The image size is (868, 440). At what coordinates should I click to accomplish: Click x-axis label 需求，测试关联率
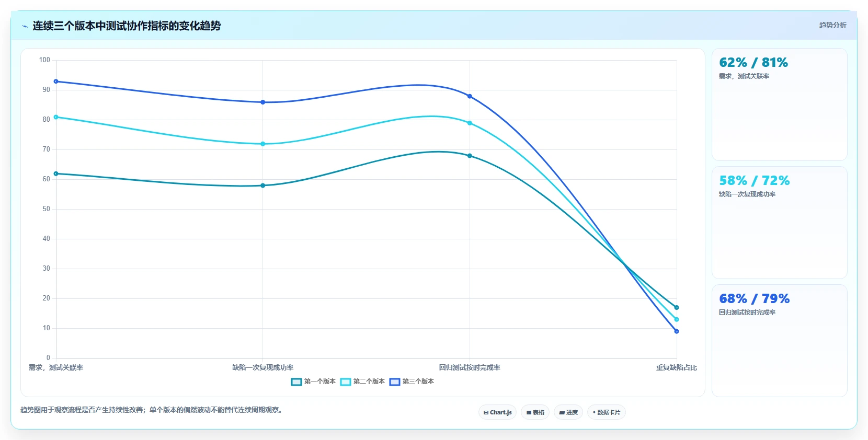[56, 368]
